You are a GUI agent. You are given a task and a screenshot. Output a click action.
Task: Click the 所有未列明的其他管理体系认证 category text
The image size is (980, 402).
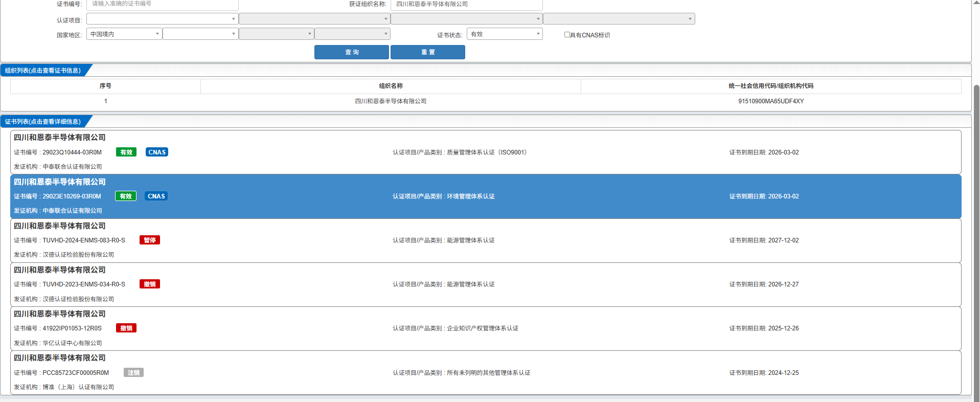(x=489, y=373)
